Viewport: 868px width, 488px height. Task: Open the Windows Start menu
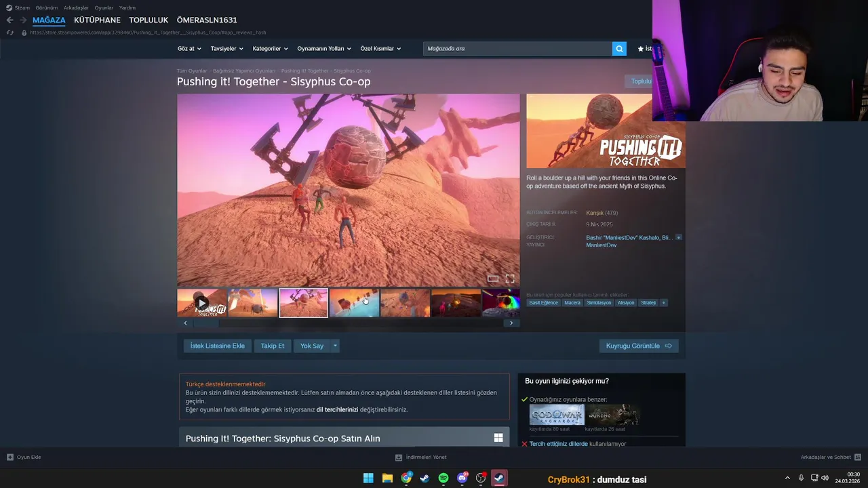pyautogui.click(x=368, y=479)
